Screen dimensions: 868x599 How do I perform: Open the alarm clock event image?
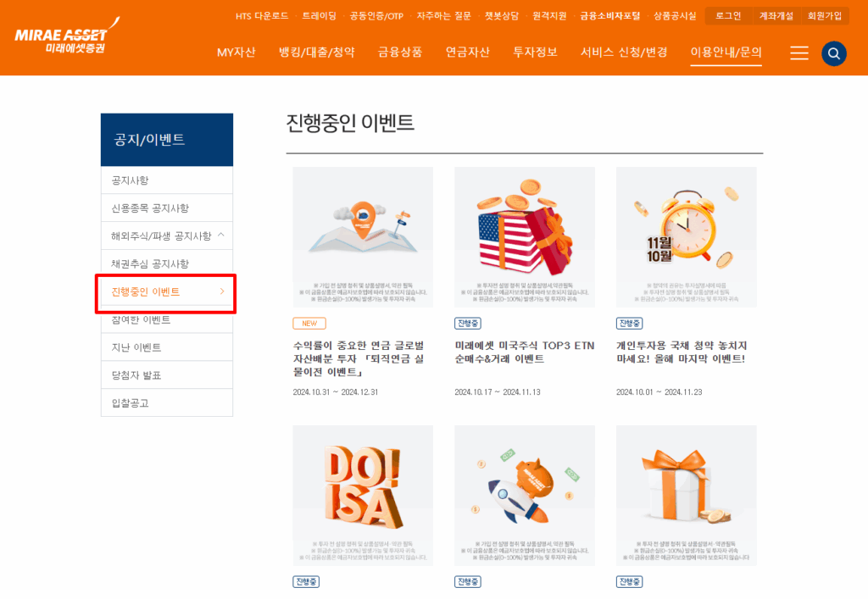click(686, 236)
